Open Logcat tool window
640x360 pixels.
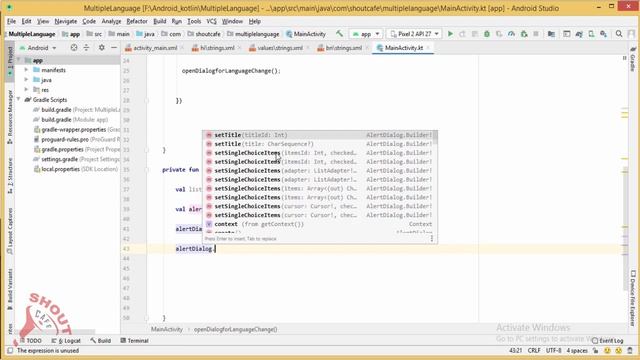66,340
